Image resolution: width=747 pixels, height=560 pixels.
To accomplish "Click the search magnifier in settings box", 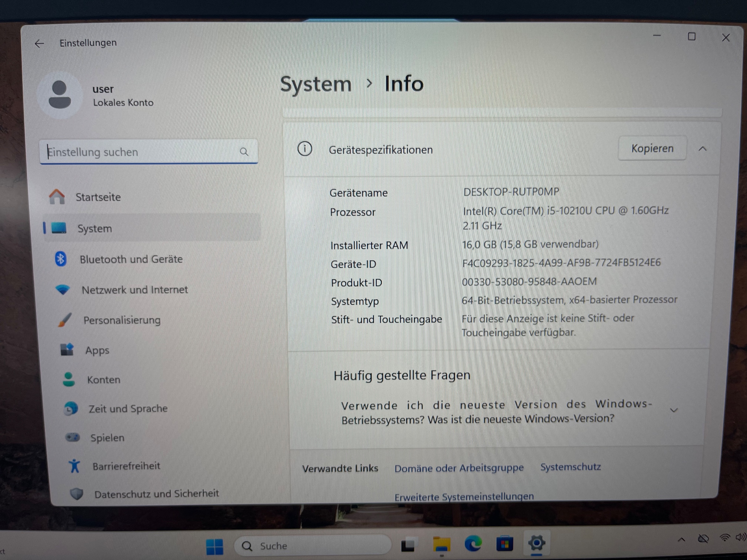I will (x=244, y=152).
